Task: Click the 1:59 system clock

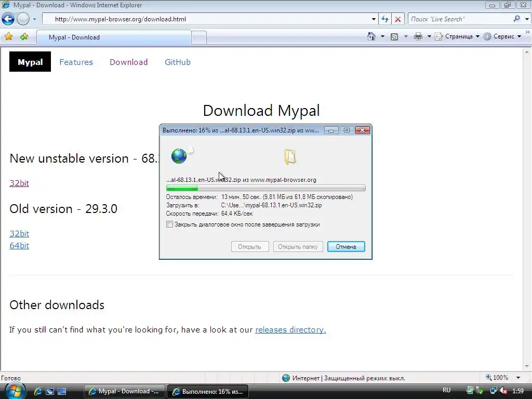Action: (x=518, y=391)
